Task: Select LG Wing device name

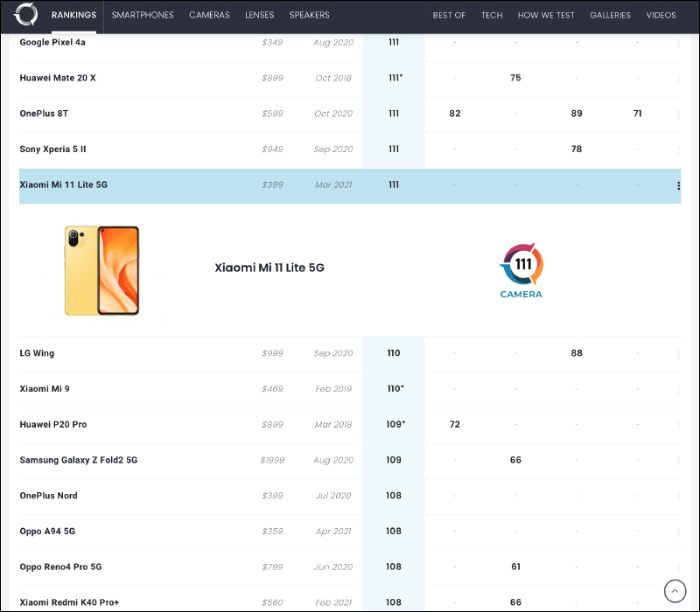Action: (x=37, y=353)
